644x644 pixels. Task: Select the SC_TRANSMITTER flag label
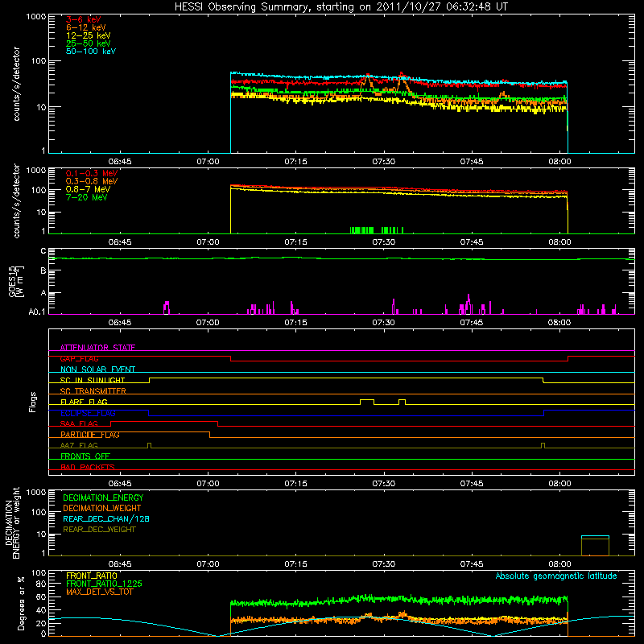pyautogui.click(x=93, y=391)
